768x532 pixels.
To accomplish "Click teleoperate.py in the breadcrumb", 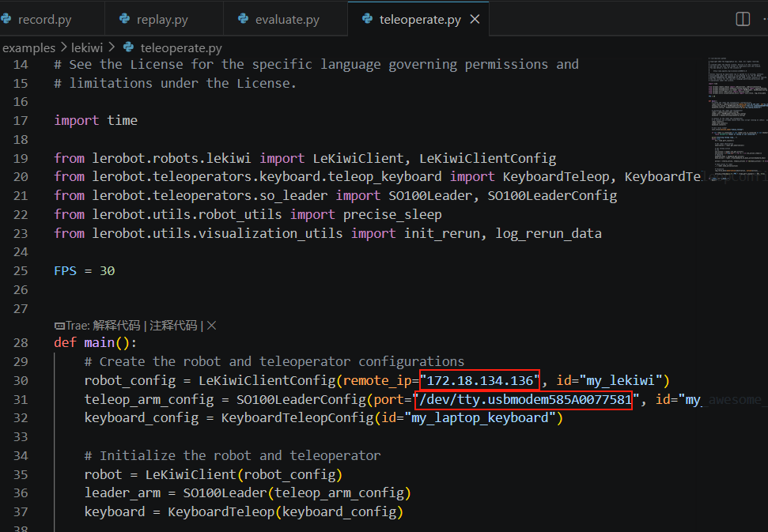I will (x=181, y=48).
